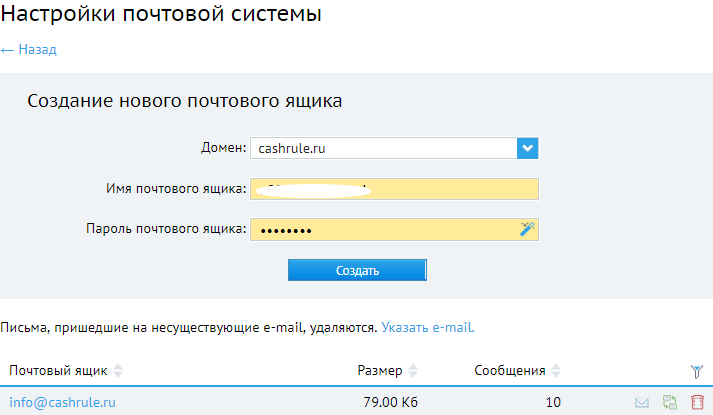Open the info@cashrule.ru mailbox link
Viewport: 713px width, 415px height.
[62, 402]
